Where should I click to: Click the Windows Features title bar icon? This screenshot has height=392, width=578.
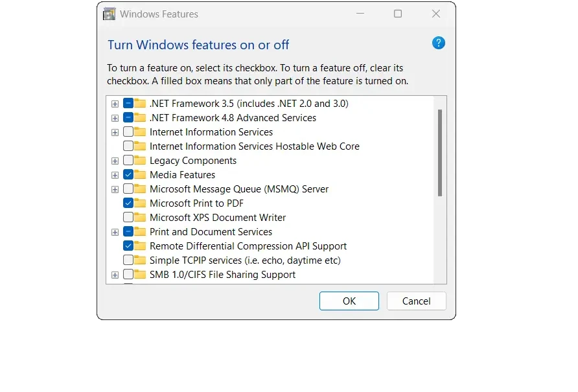[109, 14]
